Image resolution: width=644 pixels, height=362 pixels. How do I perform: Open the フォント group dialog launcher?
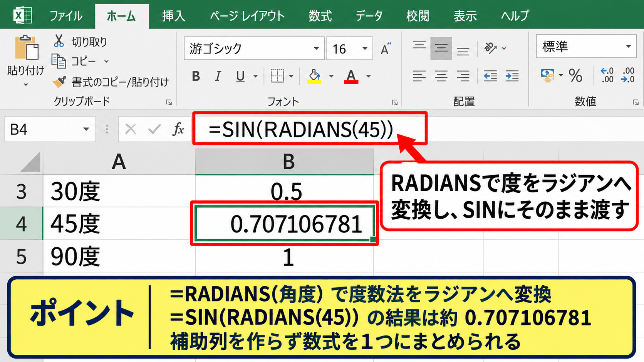tap(395, 102)
